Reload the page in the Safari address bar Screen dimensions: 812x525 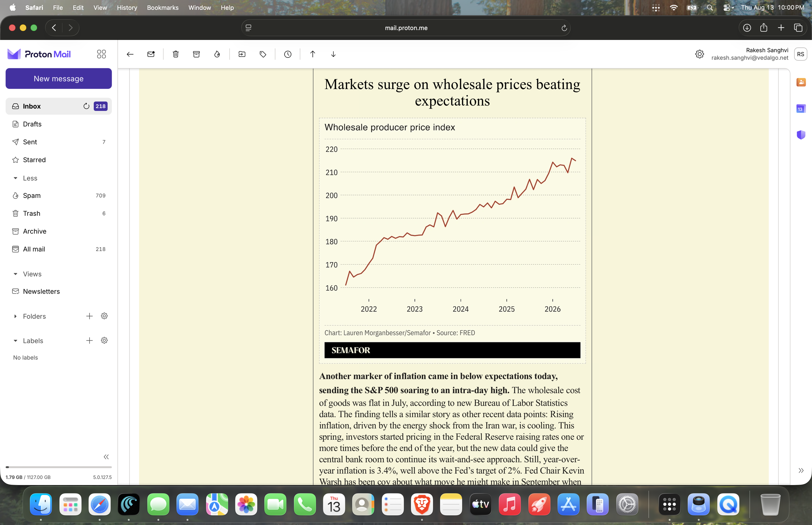tap(564, 28)
